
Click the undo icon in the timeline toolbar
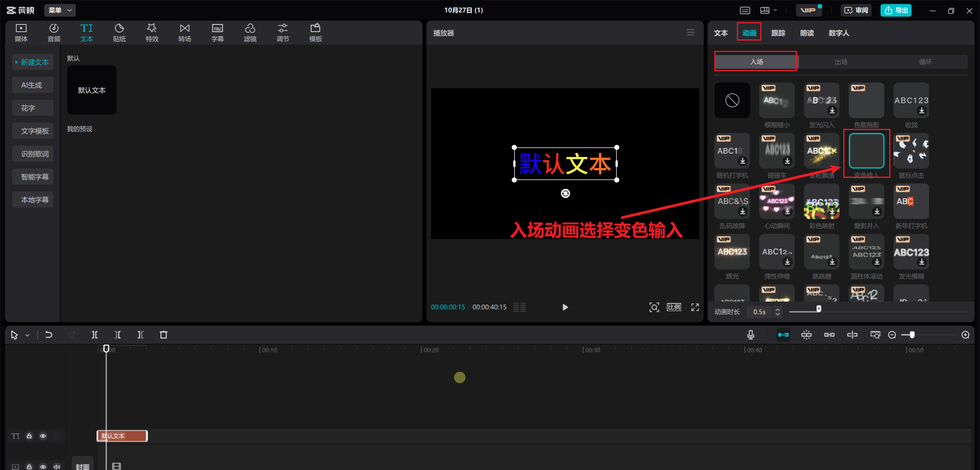49,335
